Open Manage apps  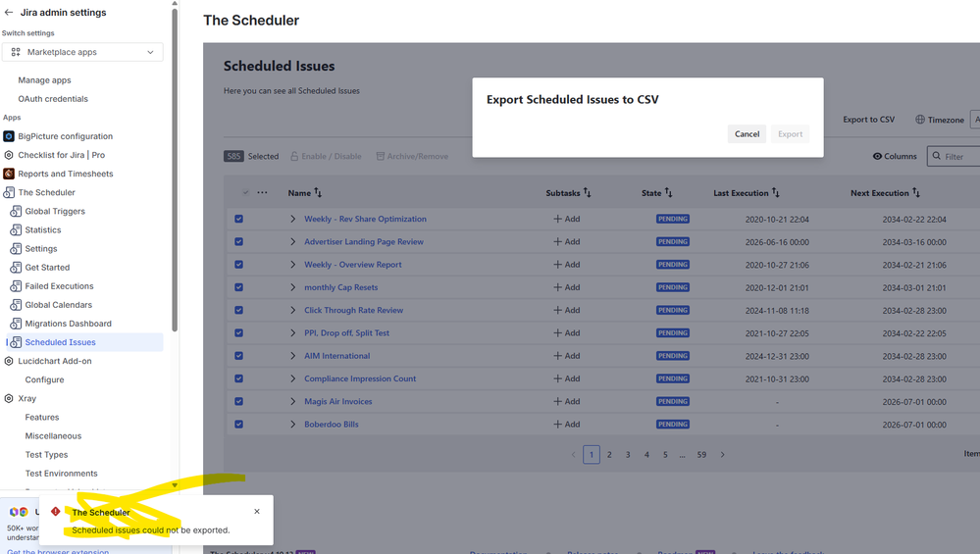[44, 80]
